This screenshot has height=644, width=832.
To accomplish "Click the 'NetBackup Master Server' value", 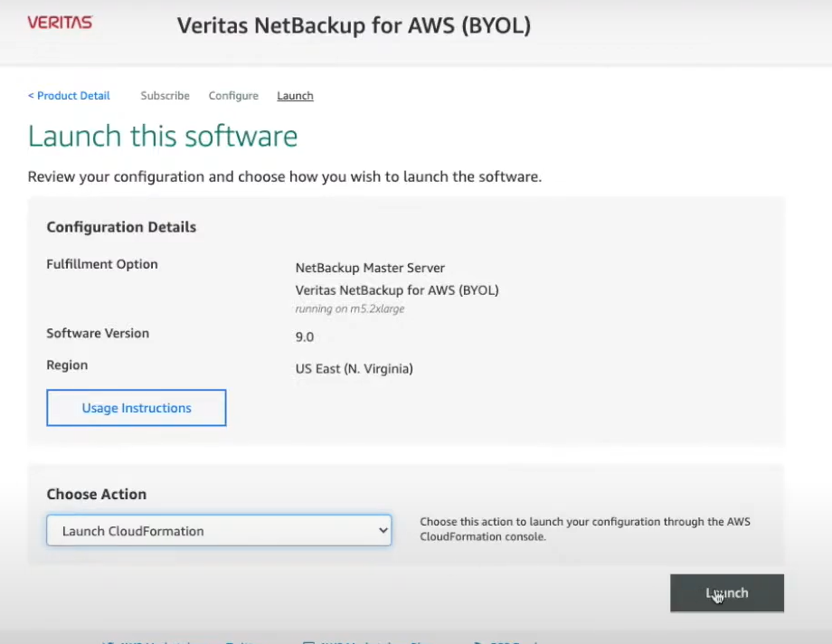I will (x=370, y=268).
